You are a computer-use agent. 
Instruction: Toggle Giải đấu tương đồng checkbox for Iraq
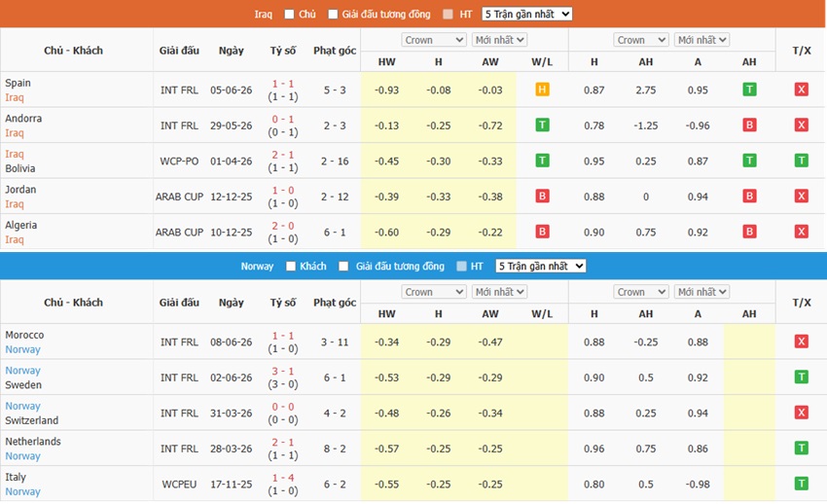point(333,15)
